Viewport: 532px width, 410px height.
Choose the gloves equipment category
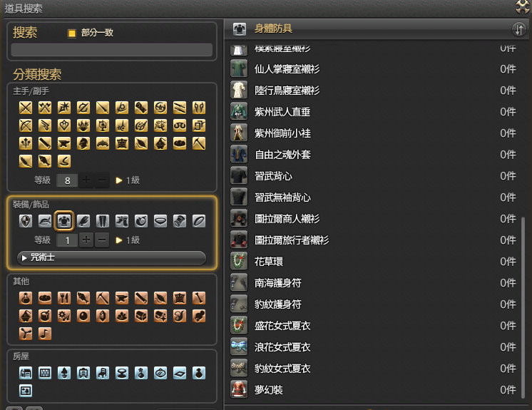point(83,221)
